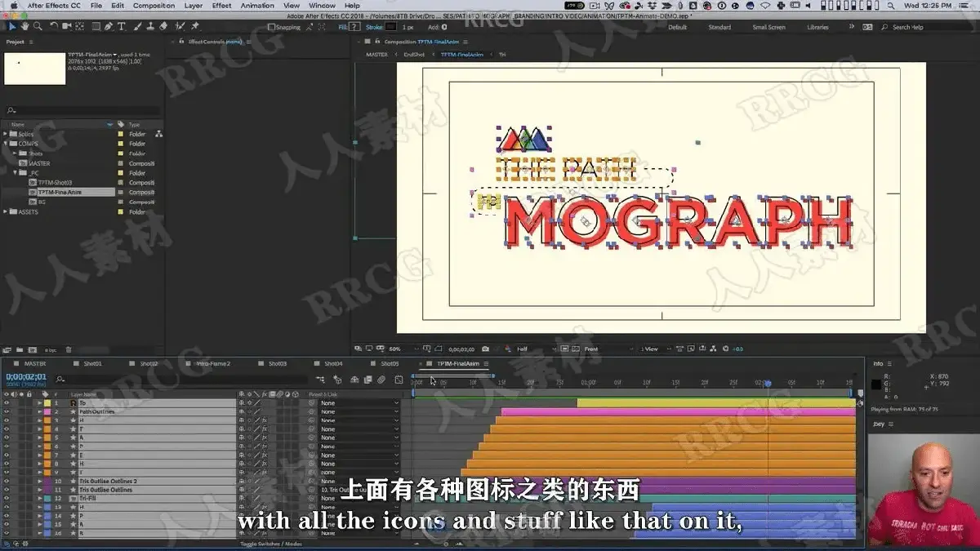
Task: Click yellow label swatch of layer 1
Action: pyautogui.click(x=47, y=403)
